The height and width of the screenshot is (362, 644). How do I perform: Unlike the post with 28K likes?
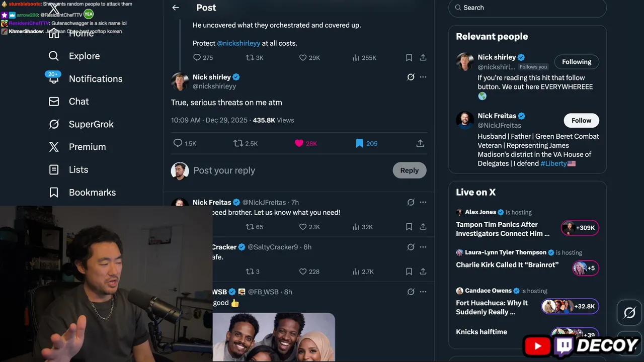[x=299, y=143]
